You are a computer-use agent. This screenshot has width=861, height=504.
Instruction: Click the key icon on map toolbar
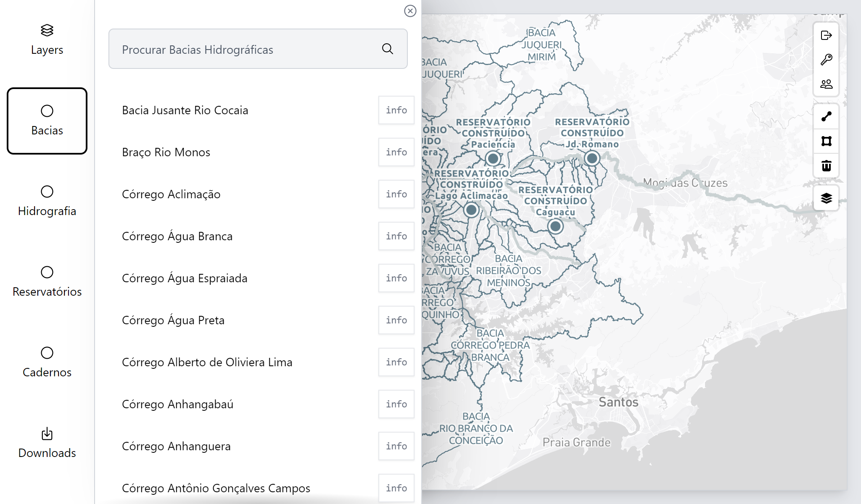pos(826,60)
